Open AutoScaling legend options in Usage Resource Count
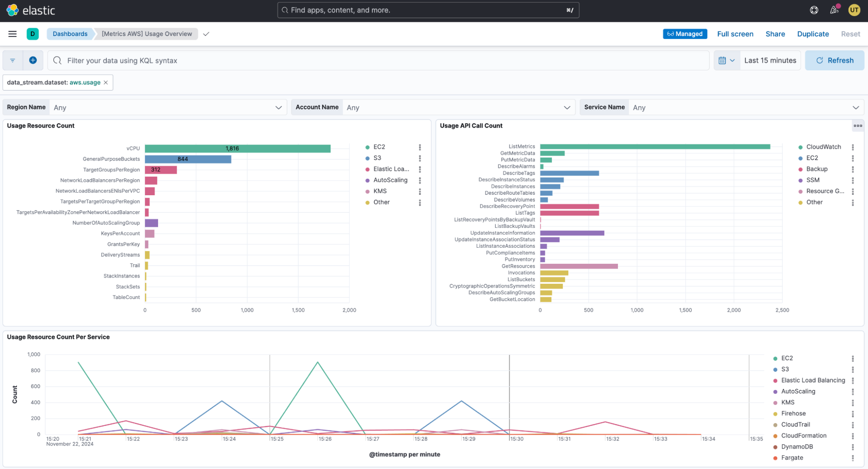 coord(420,180)
